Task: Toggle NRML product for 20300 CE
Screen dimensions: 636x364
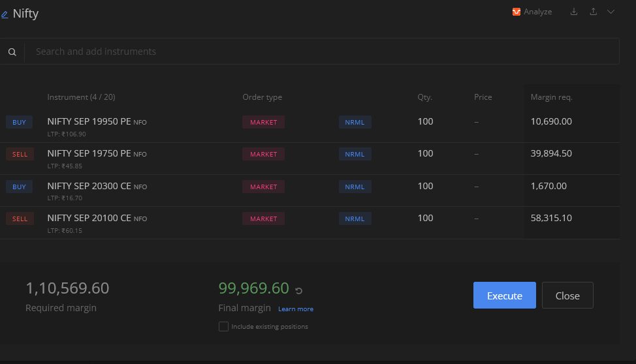Action: pyautogui.click(x=355, y=187)
